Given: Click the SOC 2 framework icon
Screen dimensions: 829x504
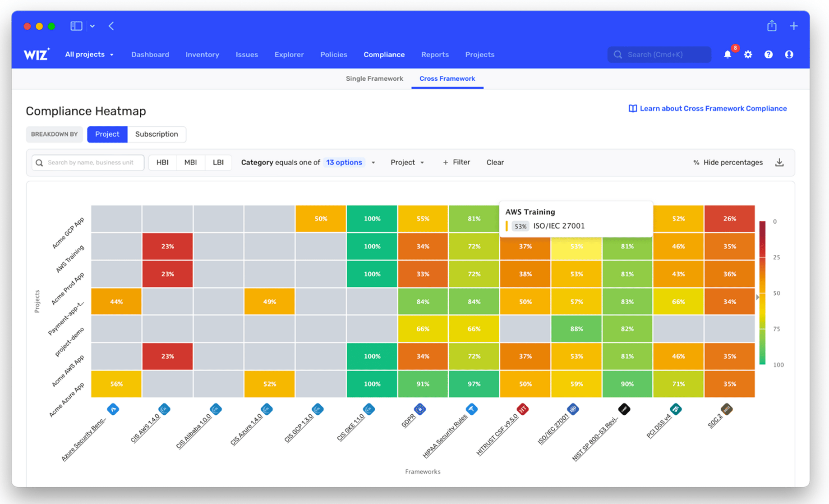Looking at the screenshot, I should (727, 409).
